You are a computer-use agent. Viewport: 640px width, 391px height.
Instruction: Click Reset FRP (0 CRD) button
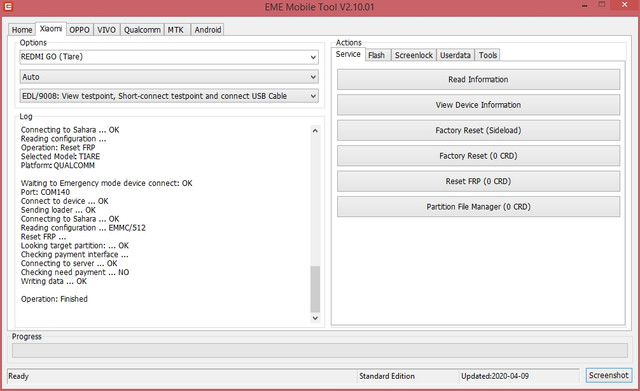tap(478, 181)
